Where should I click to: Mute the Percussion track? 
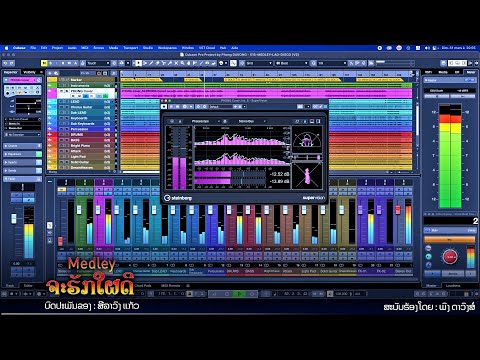(x=61, y=129)
